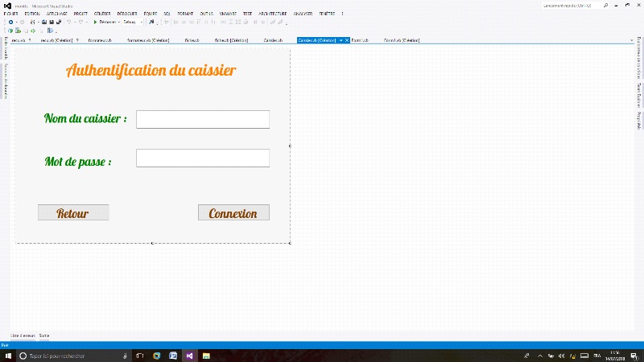Open Visual Studio from the taskbar
This screenshot has width=644, height=362.
point(190,355)
